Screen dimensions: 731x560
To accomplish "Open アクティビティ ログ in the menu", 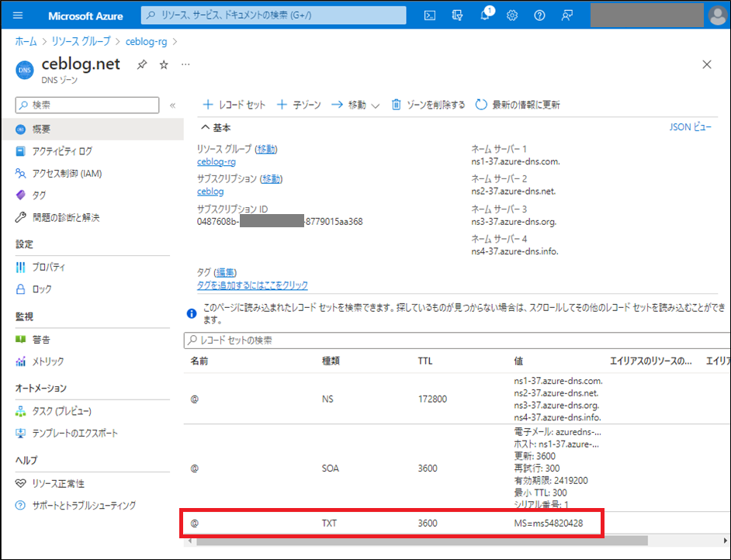I will click(x=62, y=151).
